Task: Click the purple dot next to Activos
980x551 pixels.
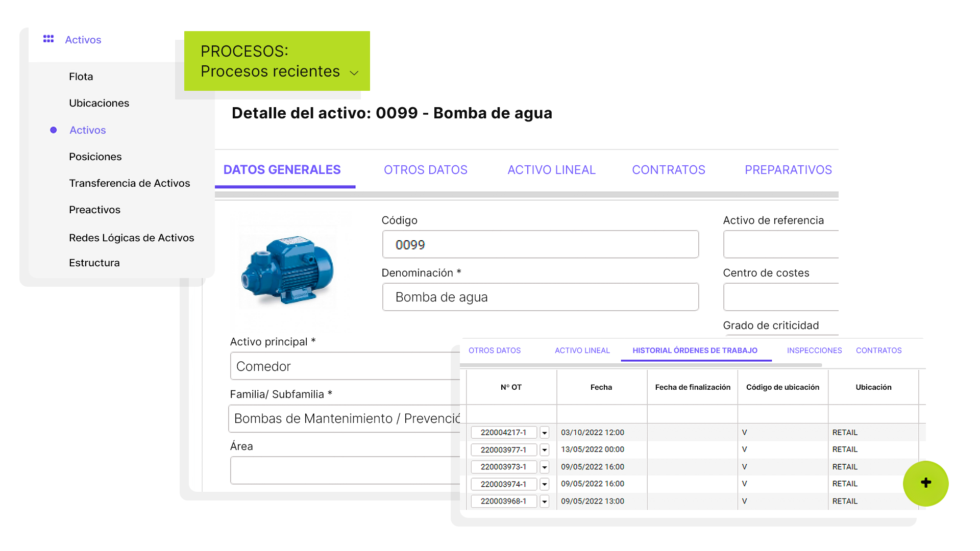Action: point(53,130)
